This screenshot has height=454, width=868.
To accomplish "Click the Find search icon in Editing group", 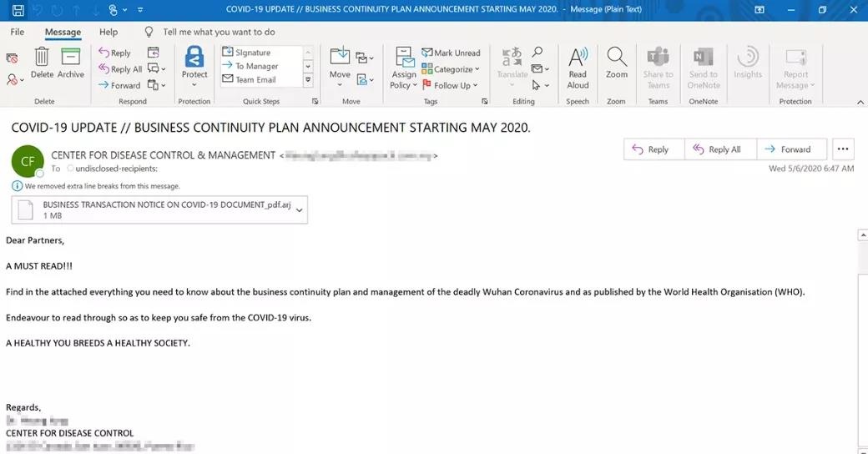I will (537, 53).
